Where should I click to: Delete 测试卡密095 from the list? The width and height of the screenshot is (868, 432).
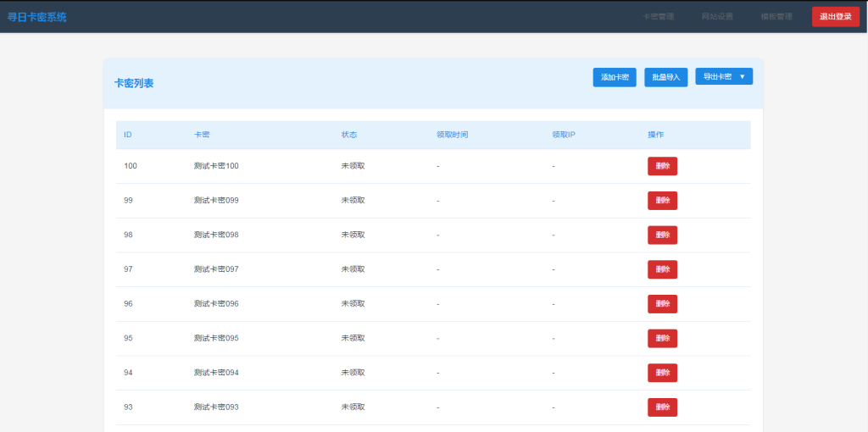pyautogui.click(x=662, y=338)
